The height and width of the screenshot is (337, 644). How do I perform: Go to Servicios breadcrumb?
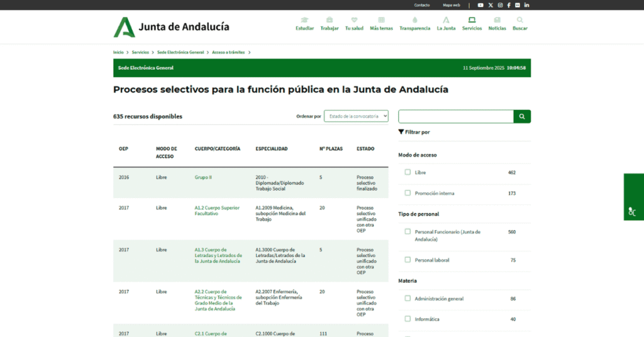(x=140, y=52)
